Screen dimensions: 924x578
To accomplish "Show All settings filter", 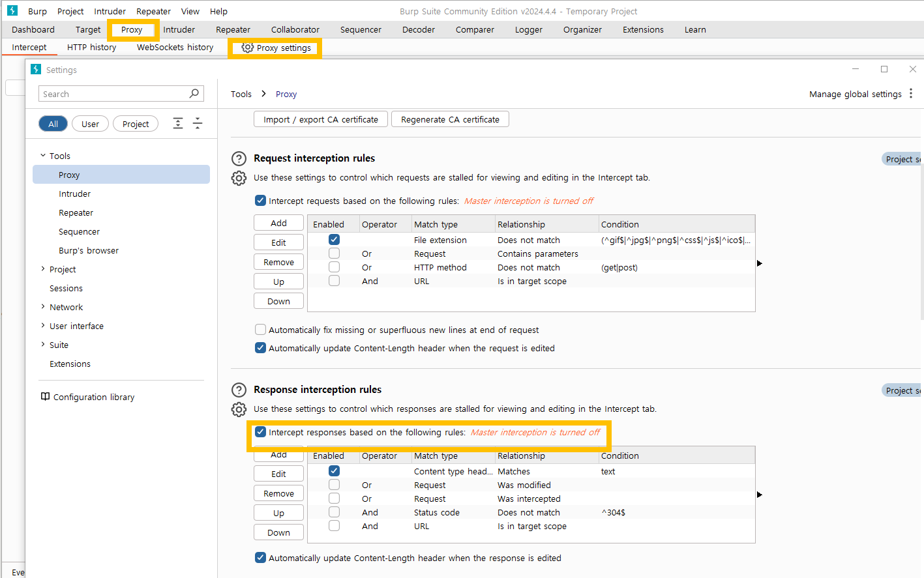I will click(x=53, y=124).
